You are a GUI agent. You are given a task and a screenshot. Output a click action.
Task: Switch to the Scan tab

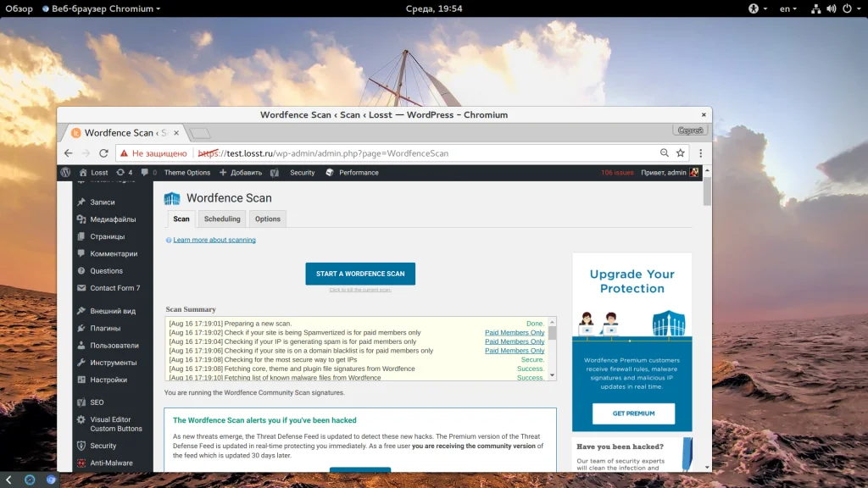(x=181, y=219)
